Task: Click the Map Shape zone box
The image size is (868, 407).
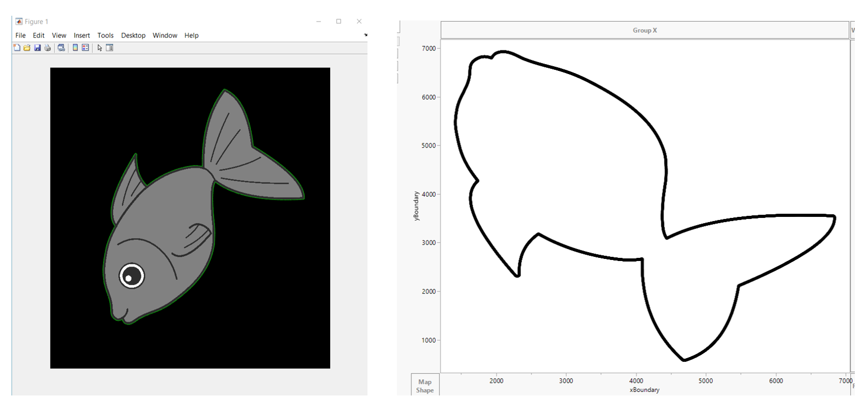Action: [x=425, y=385]
